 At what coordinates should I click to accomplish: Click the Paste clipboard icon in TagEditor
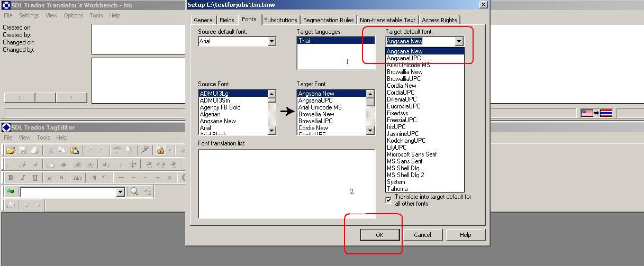coord(75,151)
